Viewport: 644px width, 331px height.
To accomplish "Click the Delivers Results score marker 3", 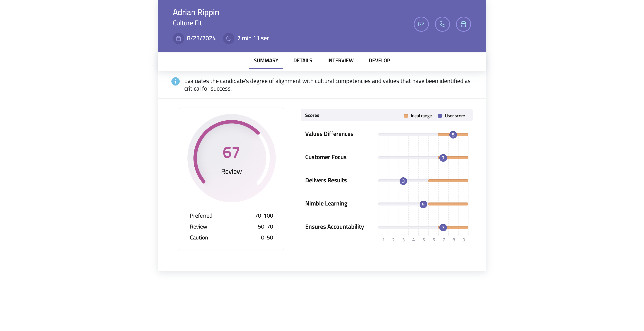I will click(403, 181).
